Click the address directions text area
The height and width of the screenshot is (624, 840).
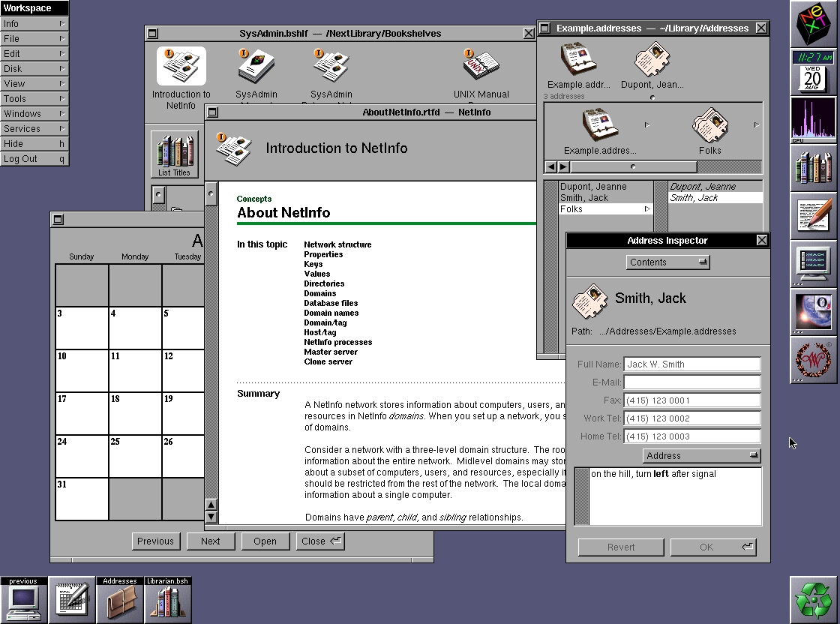point(675,496)
